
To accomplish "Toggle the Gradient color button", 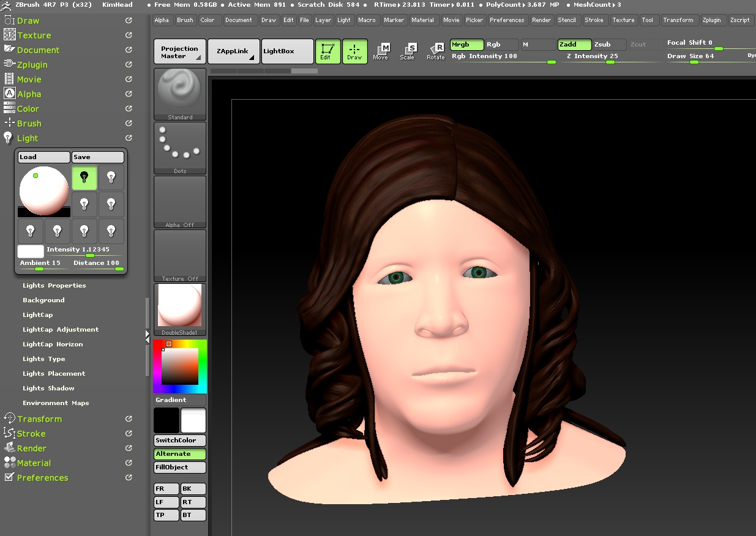I will click(x=180, y=400).
